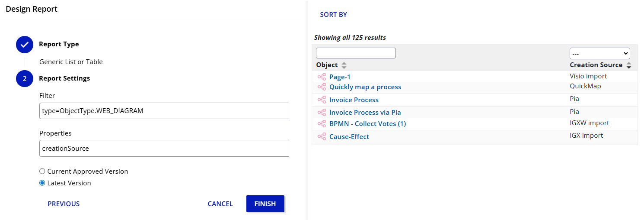The height and width of the screenshot is (220, 644).
Task: Go back with the PREVIOUS button
Action: coord(64,204)
